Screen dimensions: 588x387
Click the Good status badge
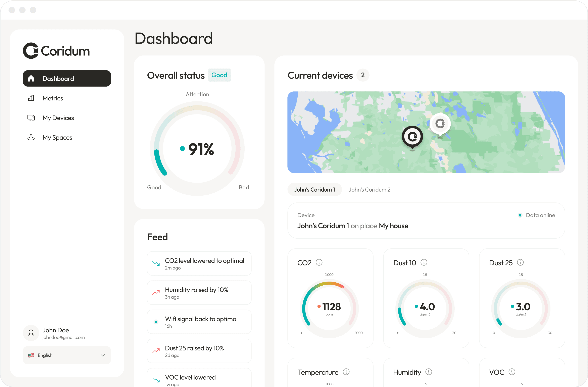click(219, 75)
